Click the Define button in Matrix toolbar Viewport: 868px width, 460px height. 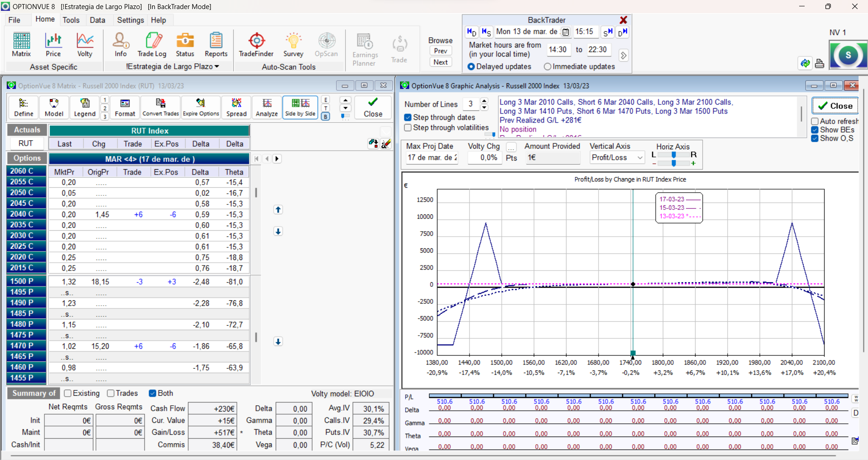point(24,108)
